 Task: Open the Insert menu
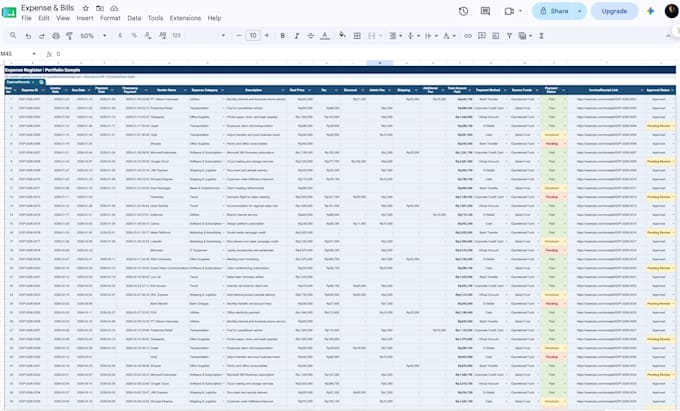tap(85, 18)
